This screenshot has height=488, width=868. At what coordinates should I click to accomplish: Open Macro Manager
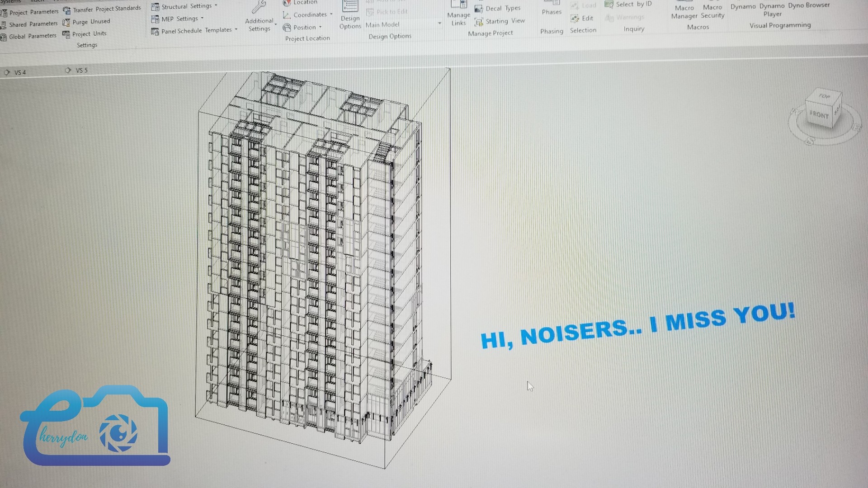coord(684,10)
